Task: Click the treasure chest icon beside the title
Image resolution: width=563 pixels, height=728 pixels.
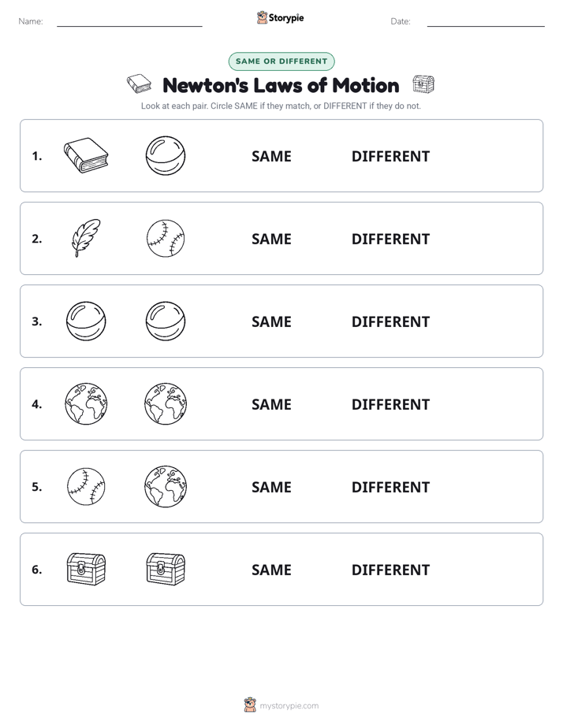Action: coord(423,84)
